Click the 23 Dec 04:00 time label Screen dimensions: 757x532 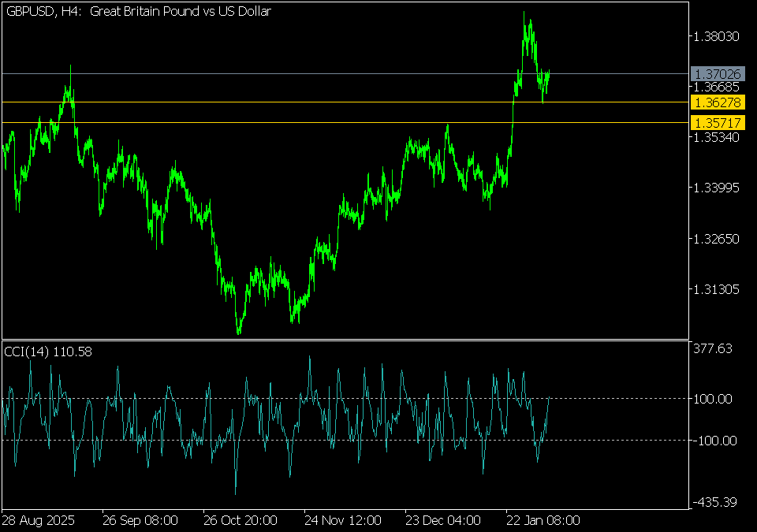(442, 520)
